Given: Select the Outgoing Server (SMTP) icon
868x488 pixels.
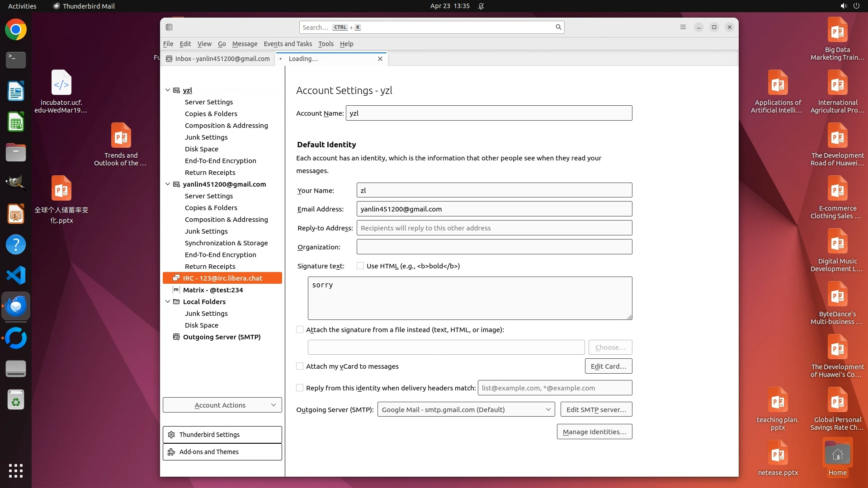Looking at the screenshot, I should pos(176,337).
